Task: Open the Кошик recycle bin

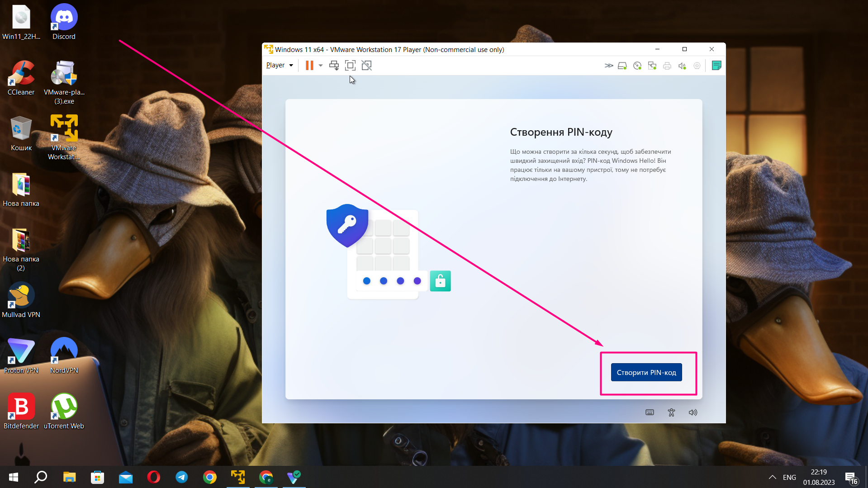Action: pyautogui.click(x=21, y=133)
